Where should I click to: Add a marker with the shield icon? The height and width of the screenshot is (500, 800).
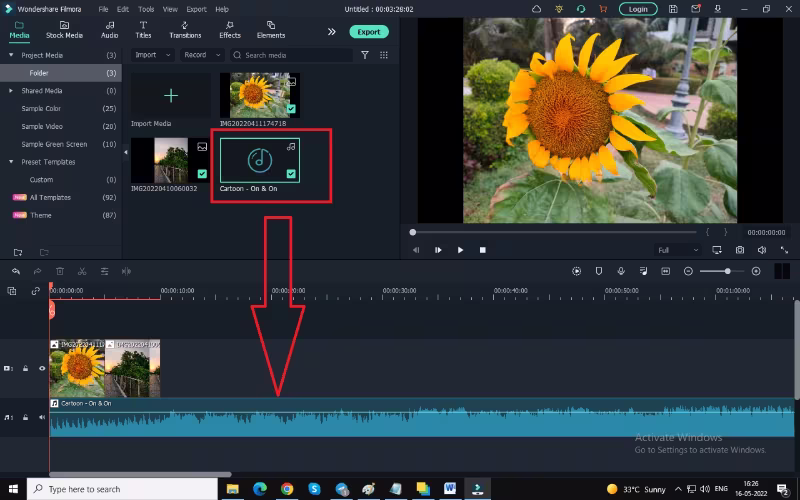(x=599, y=271)
